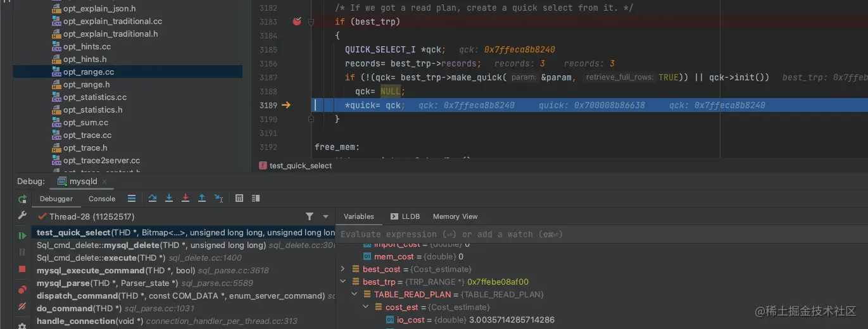Image resolution: width=868 pixels, height=329 pixels.
Task: Open opt_trace.cc file
Action: click(87, 135)
